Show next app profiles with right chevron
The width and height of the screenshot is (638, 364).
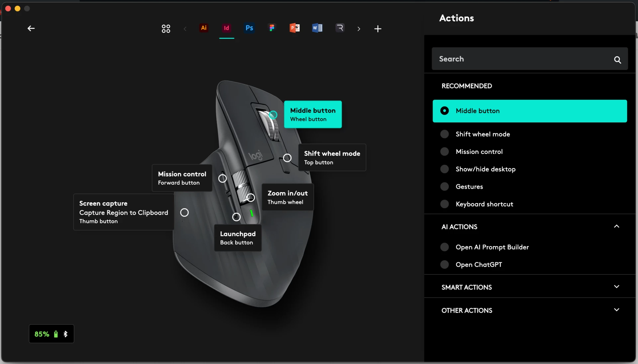click(359, 29)
